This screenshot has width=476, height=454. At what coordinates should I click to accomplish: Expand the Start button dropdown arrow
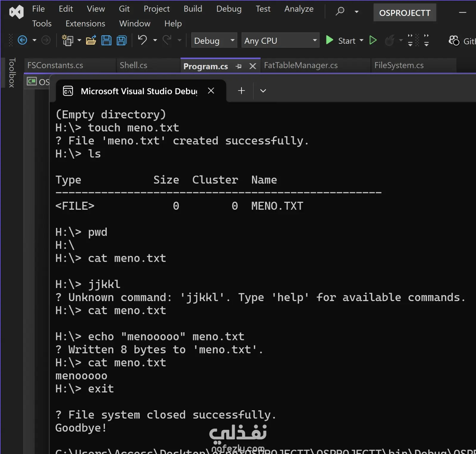tap(361, 40)
